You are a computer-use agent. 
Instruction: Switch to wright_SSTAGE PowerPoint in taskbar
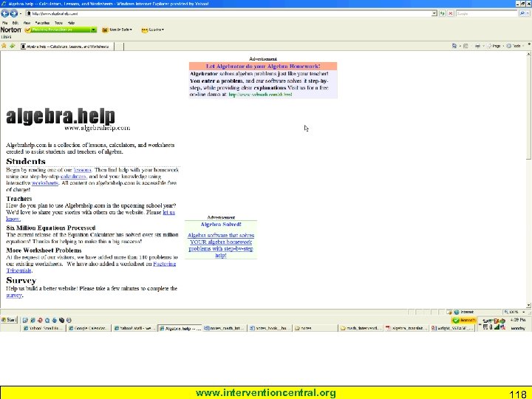(452, 328)
